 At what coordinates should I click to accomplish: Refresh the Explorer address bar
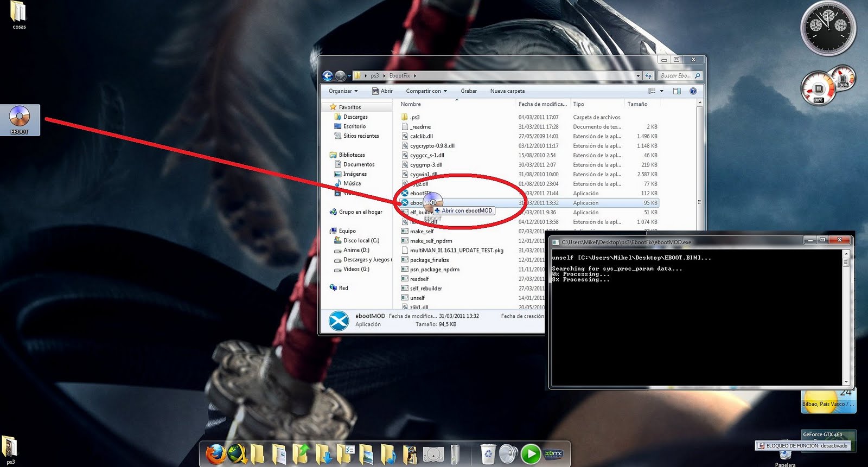coord(648,76)
